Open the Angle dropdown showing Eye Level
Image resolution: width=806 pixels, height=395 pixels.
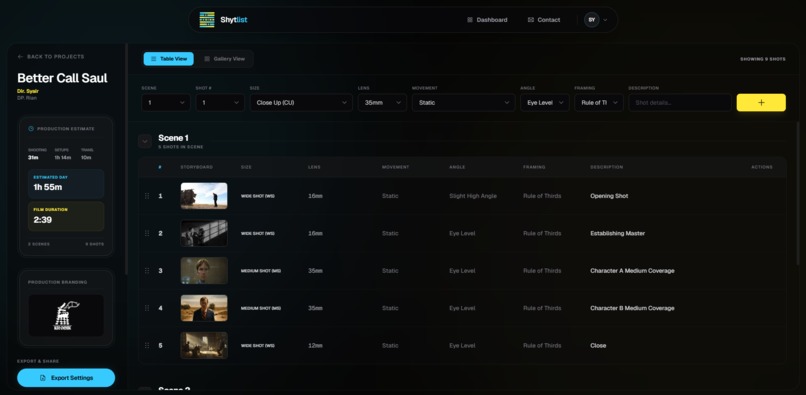(544, 102)
